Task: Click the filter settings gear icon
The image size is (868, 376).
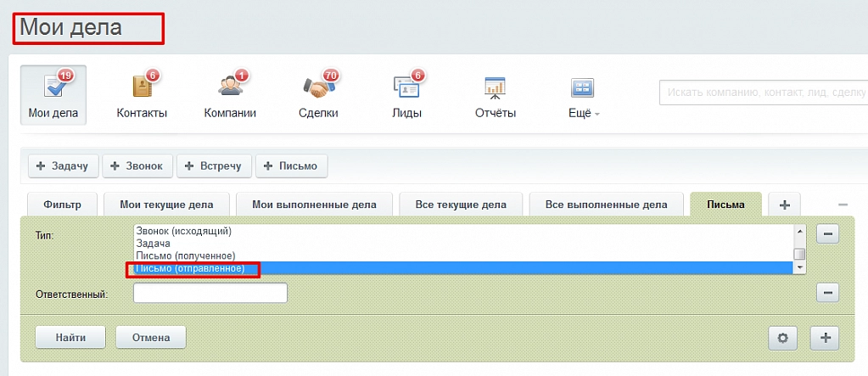Action: point(782,337)
